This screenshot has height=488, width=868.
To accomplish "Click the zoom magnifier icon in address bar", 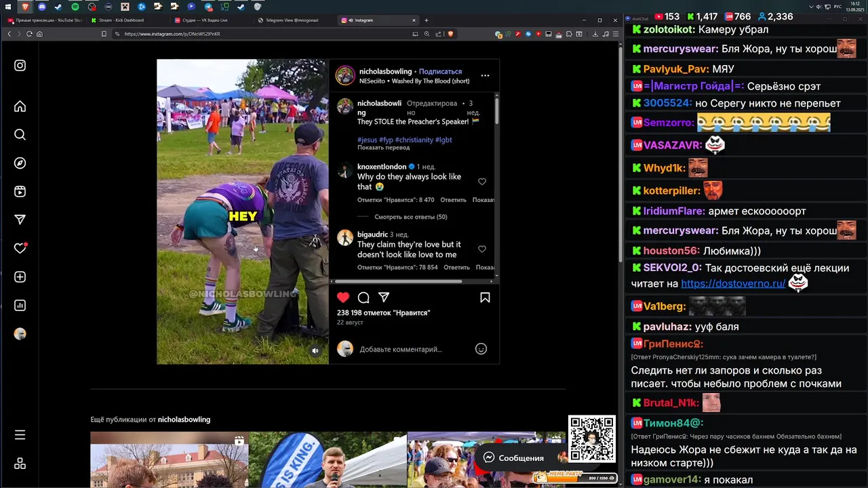I will [427, 34].
